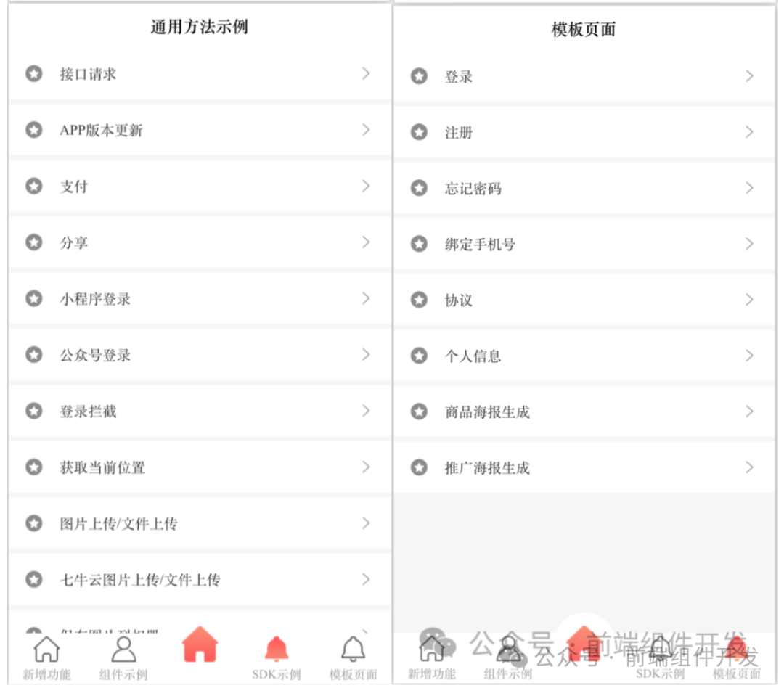The image size is (784, 688).
Task: Select the 支付 list label
Action: pyautogui.click(x=74, y=187)
